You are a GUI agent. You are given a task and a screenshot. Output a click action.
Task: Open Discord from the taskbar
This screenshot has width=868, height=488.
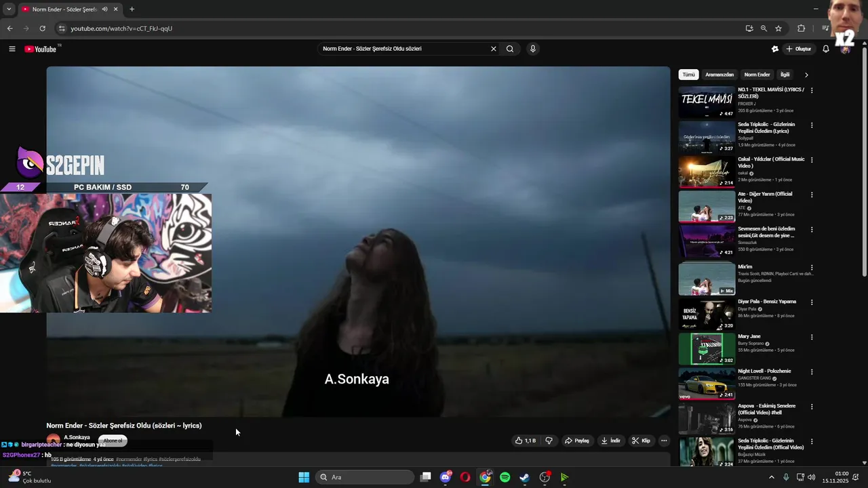coord(446,477)
